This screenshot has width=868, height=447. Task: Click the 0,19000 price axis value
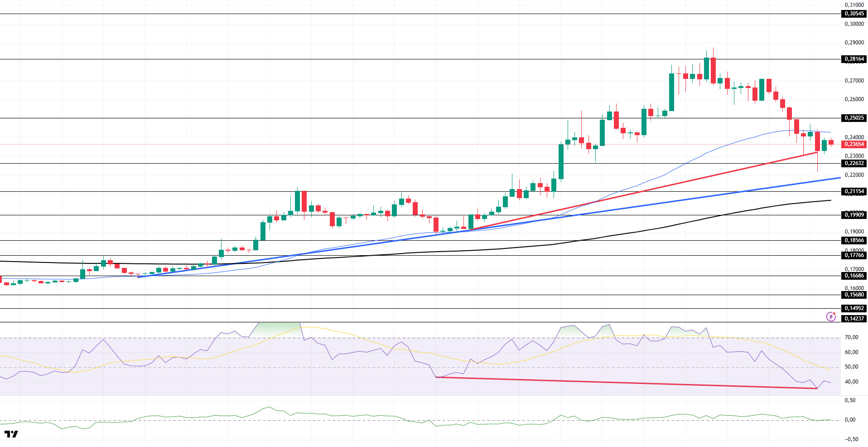(854, 232)
